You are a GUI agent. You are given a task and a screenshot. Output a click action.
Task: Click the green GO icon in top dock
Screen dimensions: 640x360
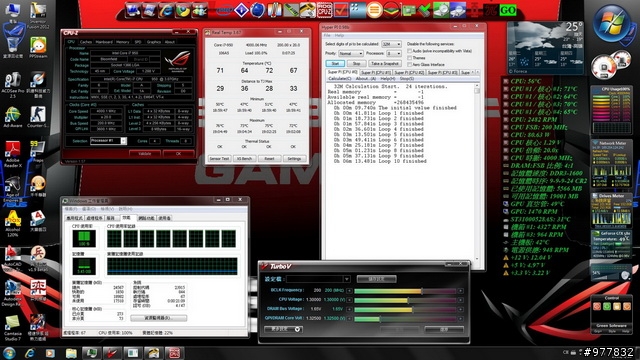[508, 10]
